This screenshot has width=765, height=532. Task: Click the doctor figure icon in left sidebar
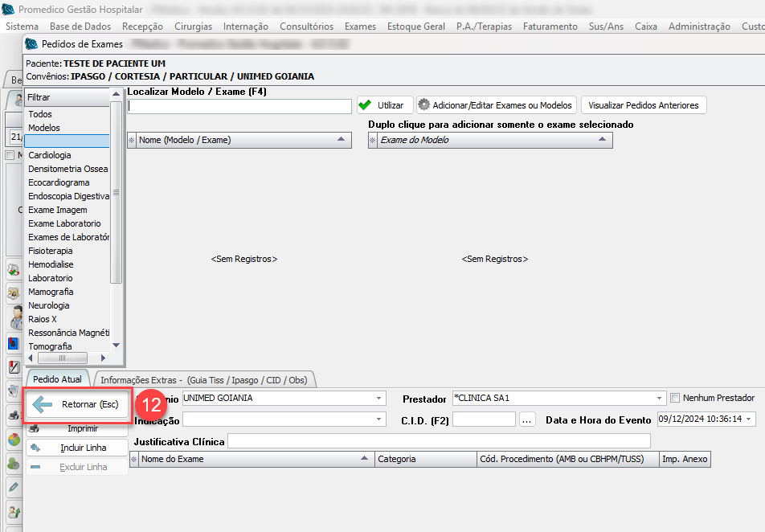point(15,318)
